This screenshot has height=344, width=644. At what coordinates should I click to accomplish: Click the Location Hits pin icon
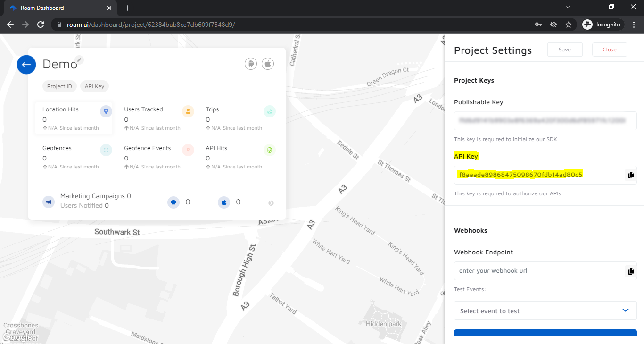point(106,111)
